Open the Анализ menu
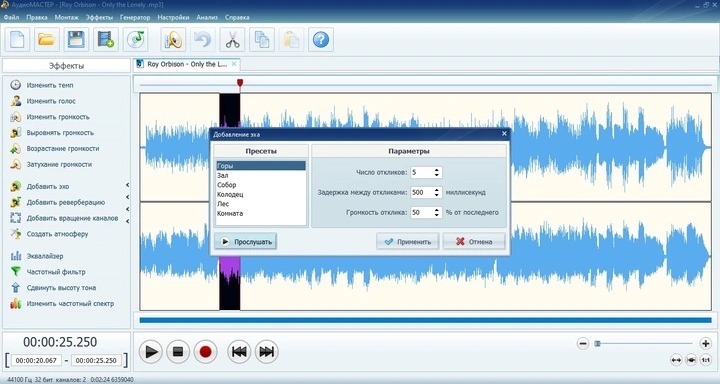Image resolution: width=720 pixels, height=384 pixels. point(207,17)
